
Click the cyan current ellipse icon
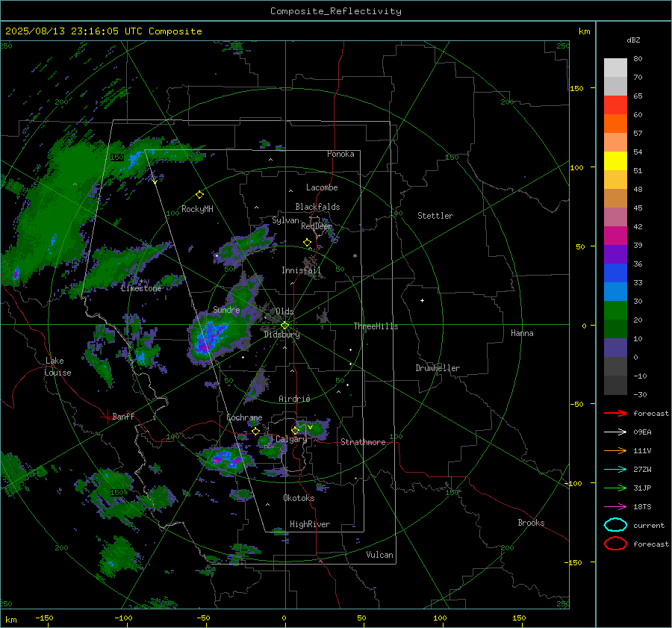click(x=615, y=525)
